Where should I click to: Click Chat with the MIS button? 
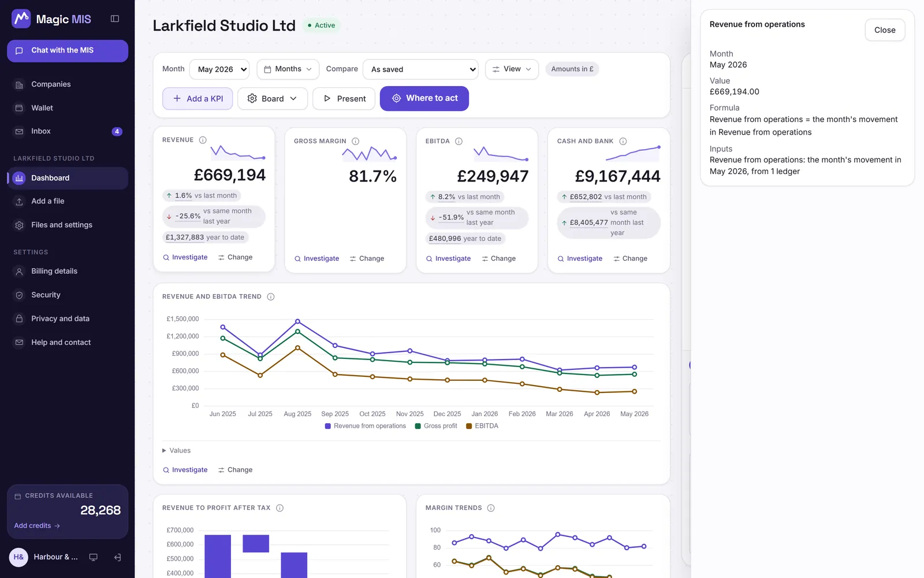[68, 51]
